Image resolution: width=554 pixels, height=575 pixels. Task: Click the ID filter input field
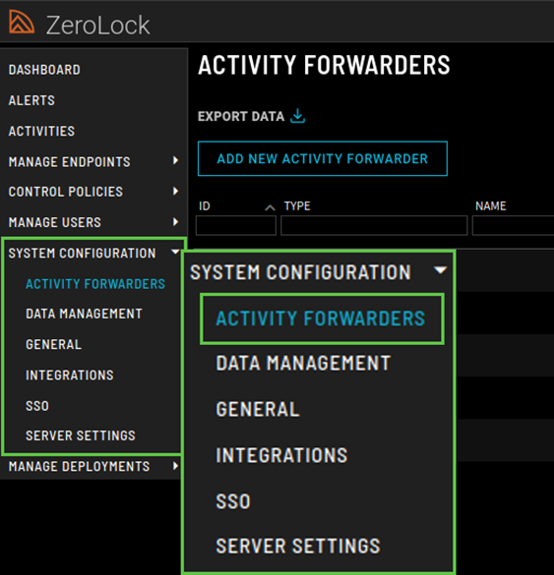[x=236, y=225]
